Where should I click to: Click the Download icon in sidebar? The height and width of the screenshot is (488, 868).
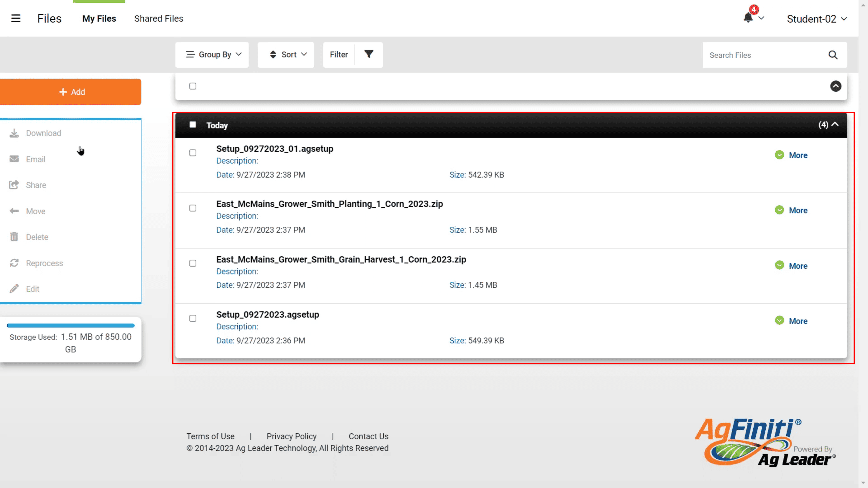(14, 133)
